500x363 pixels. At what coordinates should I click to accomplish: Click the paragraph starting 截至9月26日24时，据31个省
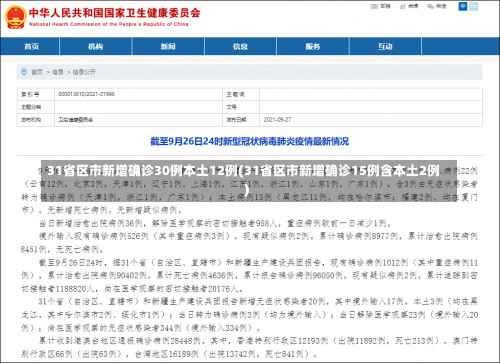click(249, 275)
